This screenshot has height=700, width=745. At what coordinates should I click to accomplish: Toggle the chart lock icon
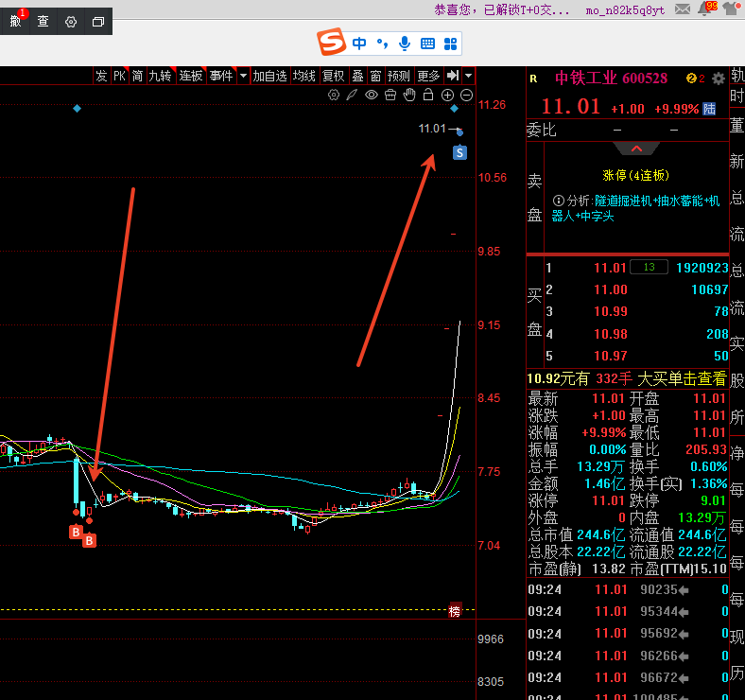pos(428,95)
